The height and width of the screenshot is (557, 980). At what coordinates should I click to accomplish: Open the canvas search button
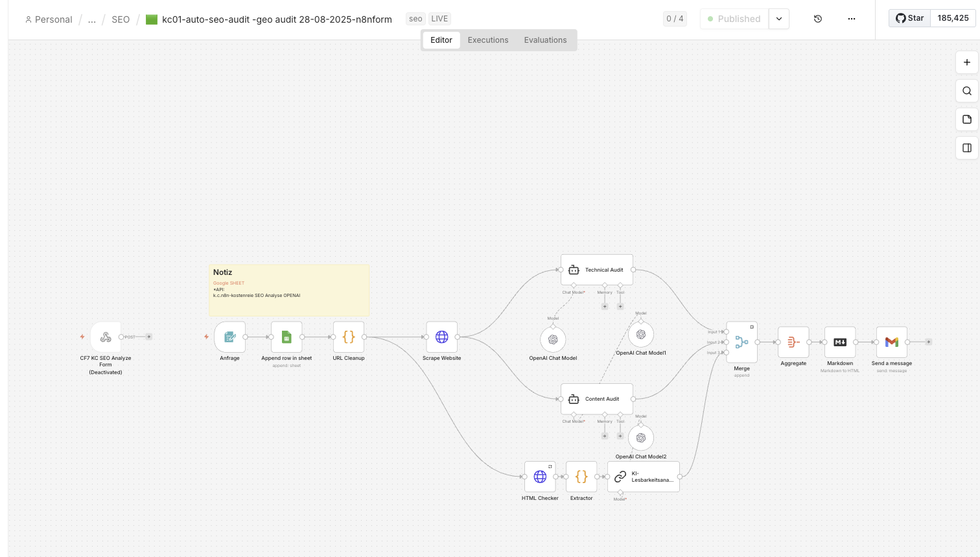[x=967, y=91]
